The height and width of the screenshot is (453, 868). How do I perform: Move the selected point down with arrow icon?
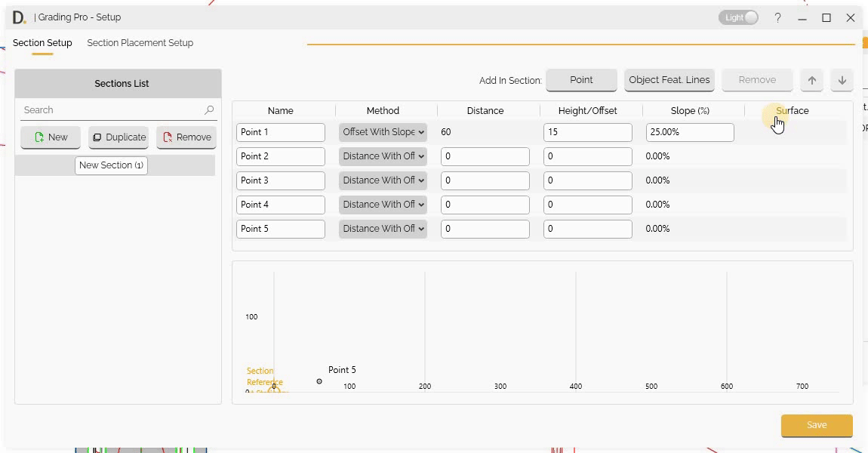pyautogui.click(x=842, y=79)
